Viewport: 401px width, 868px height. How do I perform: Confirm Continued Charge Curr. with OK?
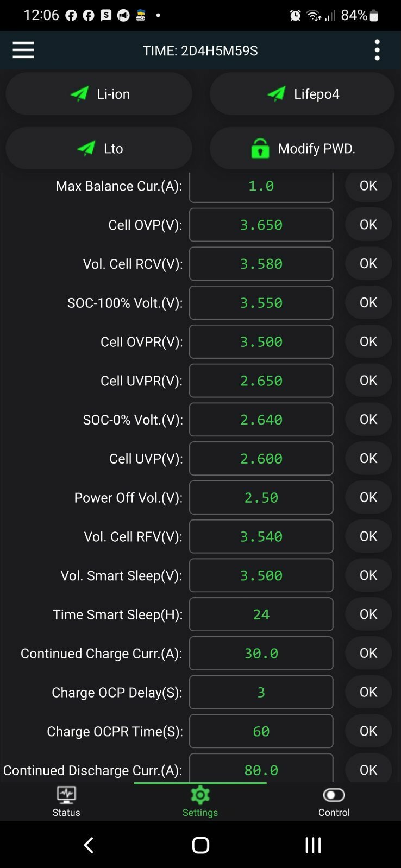368,653
